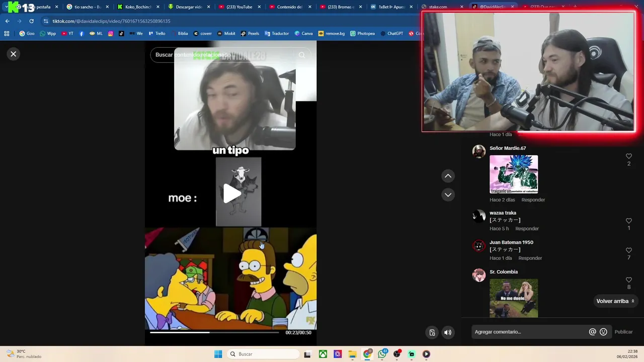Open the browser apps grid icon

coord(7,34)
